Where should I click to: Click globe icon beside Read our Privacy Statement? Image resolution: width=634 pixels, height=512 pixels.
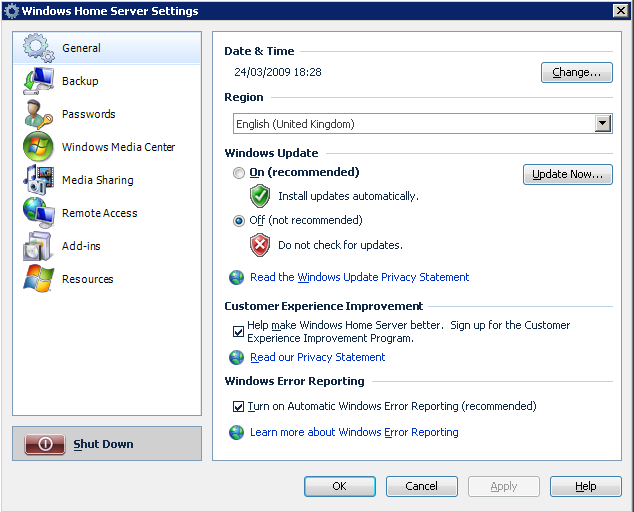point(237,358)
